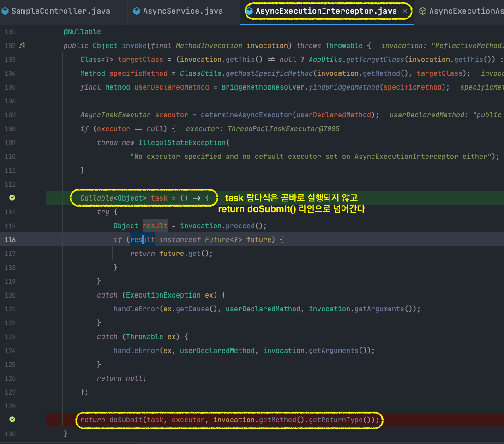Click the "No executor specified" string literal
This screenshot has width=504, height=444.
[311, 157]
